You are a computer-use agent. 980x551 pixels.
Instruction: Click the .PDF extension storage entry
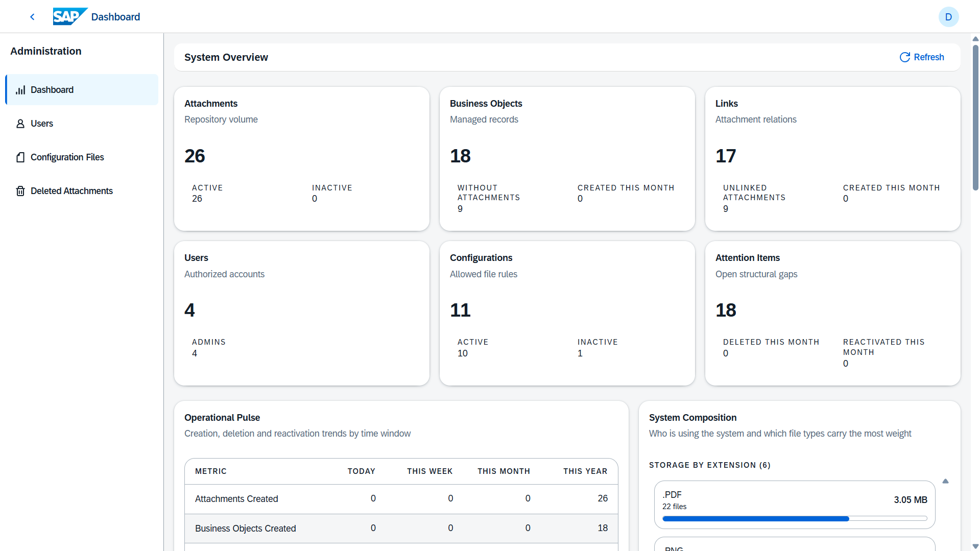click(795, 505)
